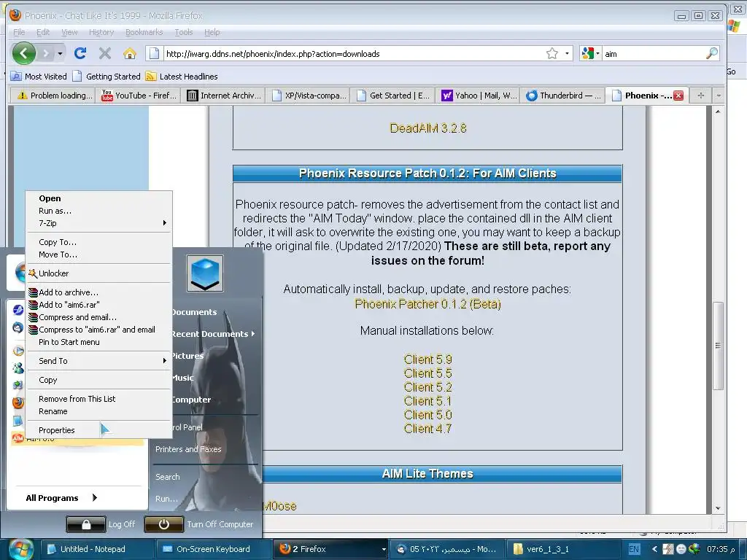The image size is (747, 560).
Task: Open the File menu
Action: click(19, 32)
